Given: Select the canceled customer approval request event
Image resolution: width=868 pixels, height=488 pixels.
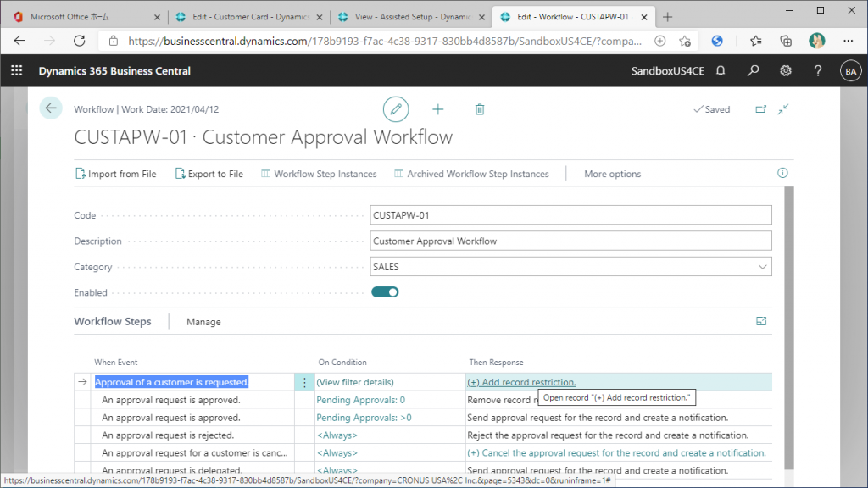Looking at the screenshot, I should pyautogui.click(x=195, y=453).
